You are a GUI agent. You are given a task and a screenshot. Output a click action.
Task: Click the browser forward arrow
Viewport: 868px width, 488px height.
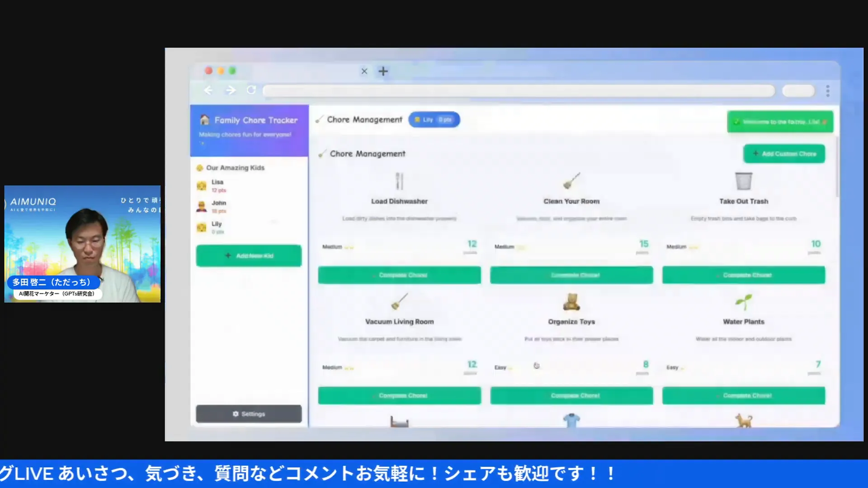[231, 90]
